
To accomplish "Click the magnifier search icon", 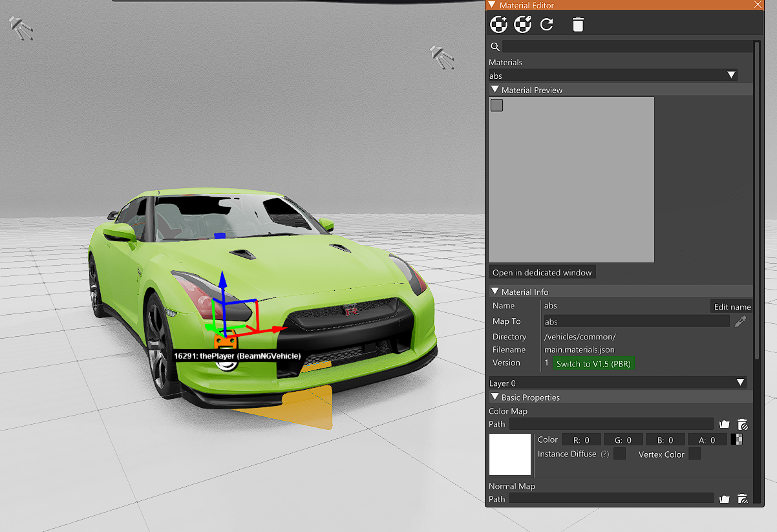I will 495,47.
